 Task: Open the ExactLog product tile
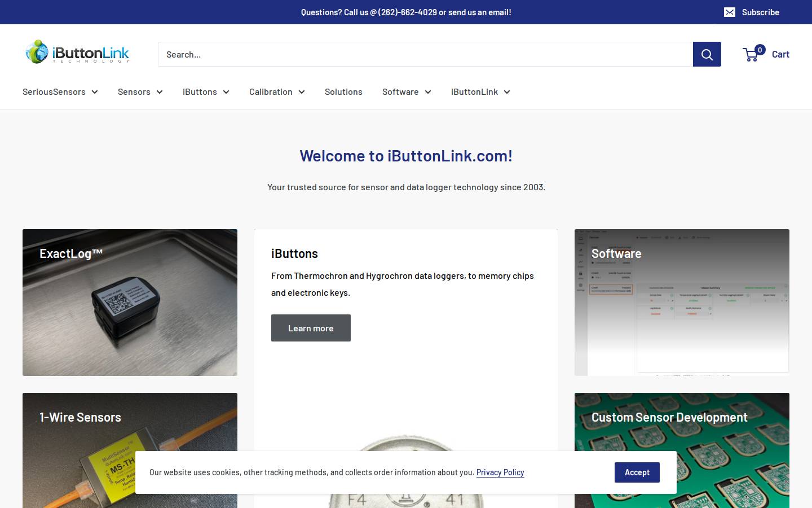tap(130, 303)
